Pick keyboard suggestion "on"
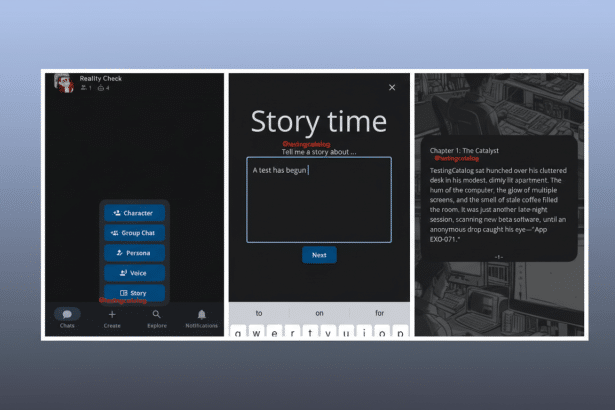 coord(319,313)
